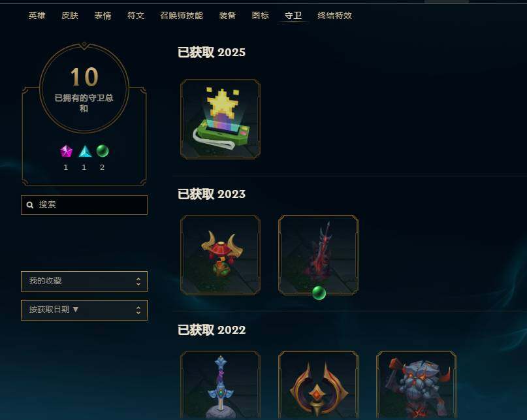This screenshot has height=420, width=527.
Task: Click the search magnifier icon
Action: [x=30, y=205]
